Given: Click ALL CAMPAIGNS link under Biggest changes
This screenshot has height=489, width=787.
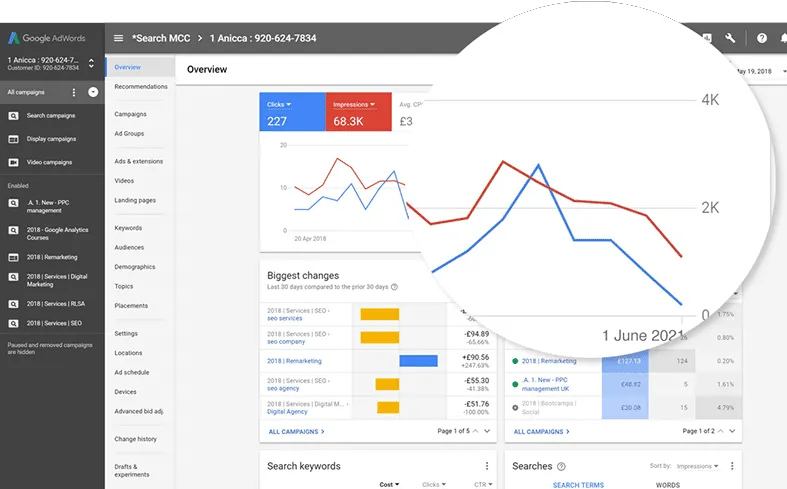Looking at the screenshot, I should pyautogui.click(x=296, y=432).
